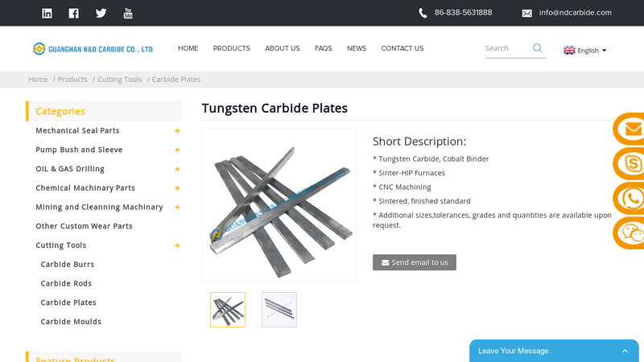
Task: Click the phone number 86-838-5631888
Action: pyautogui.click(x=463, y=13)
